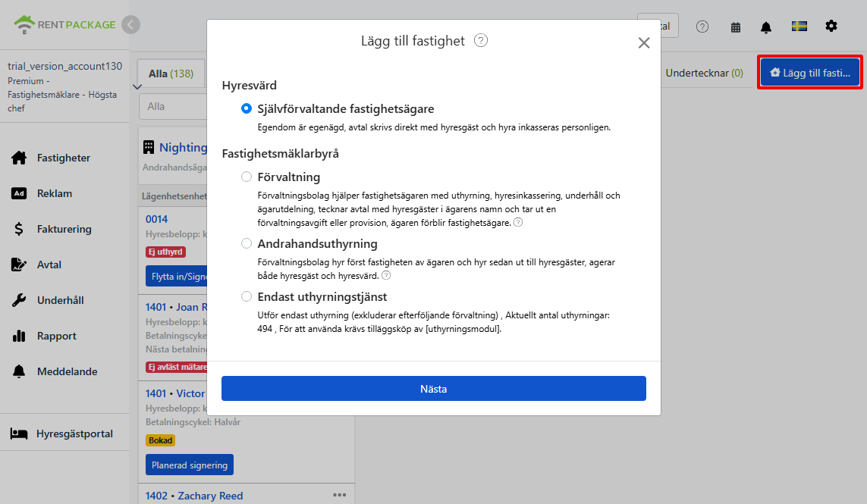The image size is (867, 504).
Task: Click the Ej uthyrd status badge
Action: point(166,252)
